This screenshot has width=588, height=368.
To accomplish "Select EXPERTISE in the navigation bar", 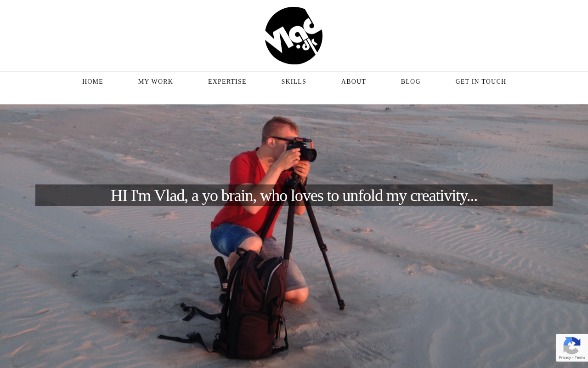I will tap(227, 82).
